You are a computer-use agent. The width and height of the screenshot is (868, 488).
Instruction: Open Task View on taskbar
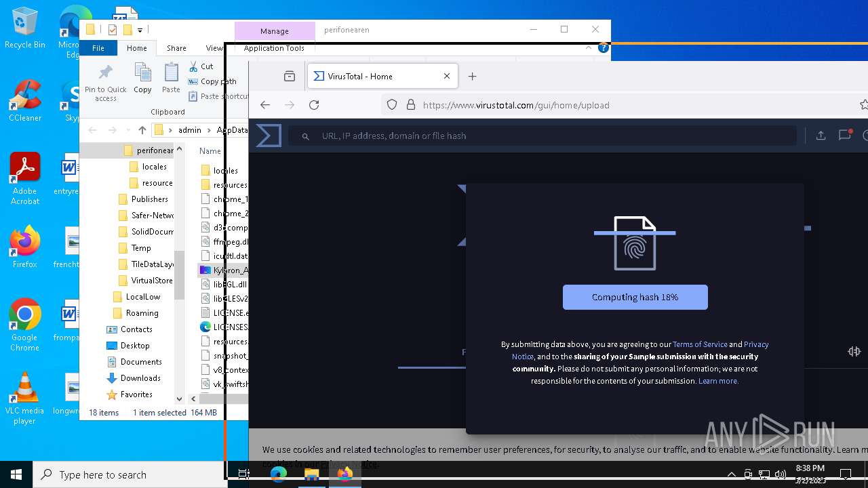click(243, 474)
